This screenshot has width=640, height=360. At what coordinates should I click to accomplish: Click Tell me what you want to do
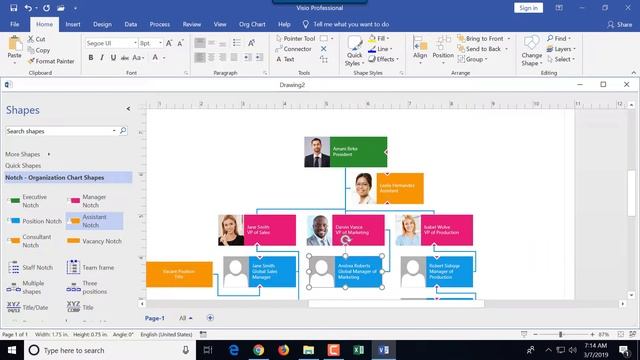point(351,24)
